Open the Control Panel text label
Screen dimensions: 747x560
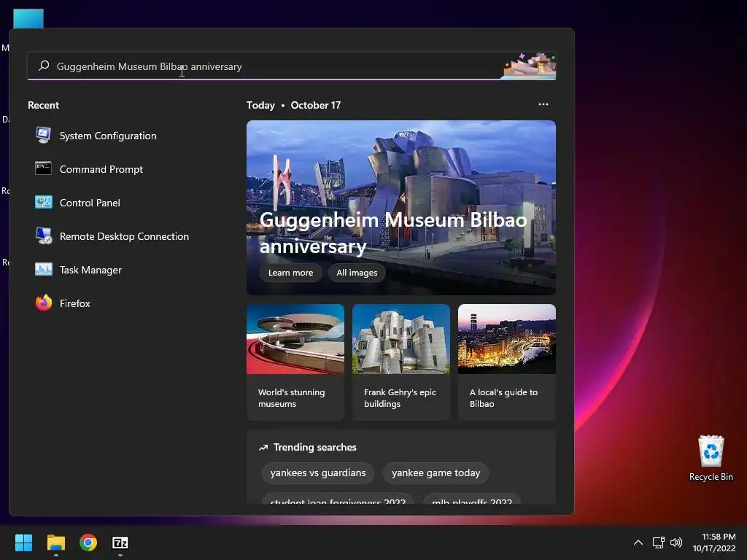click(90, 203)
